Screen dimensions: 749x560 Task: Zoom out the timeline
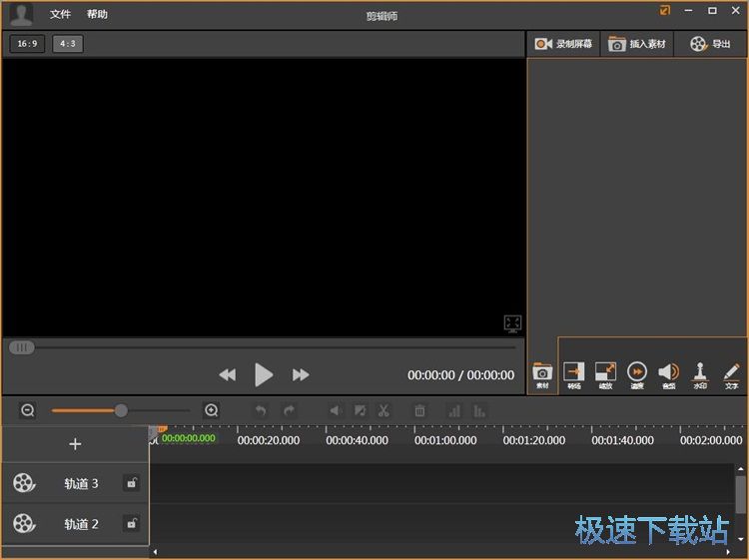pos(28,410)
